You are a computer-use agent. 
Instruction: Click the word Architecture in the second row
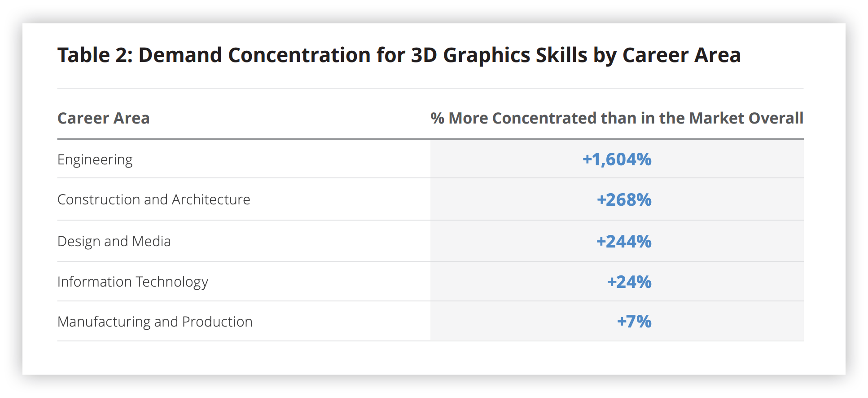click(x=211, y=199)
